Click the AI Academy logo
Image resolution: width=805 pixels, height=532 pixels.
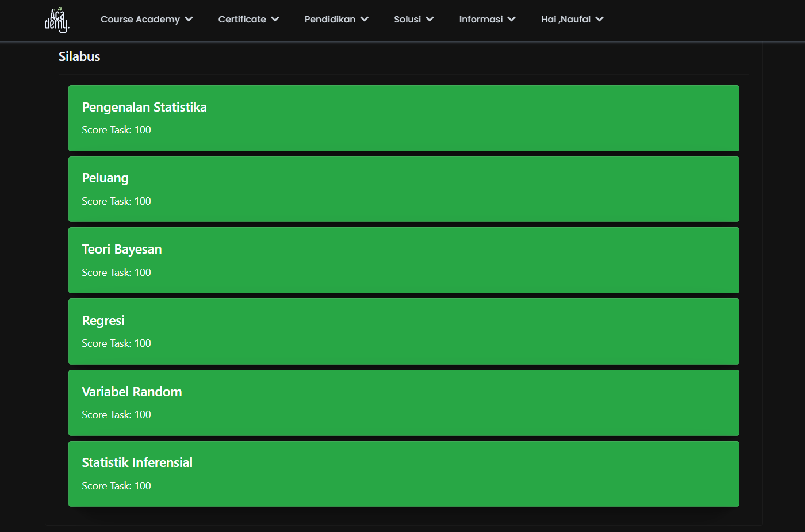[57, 20]
